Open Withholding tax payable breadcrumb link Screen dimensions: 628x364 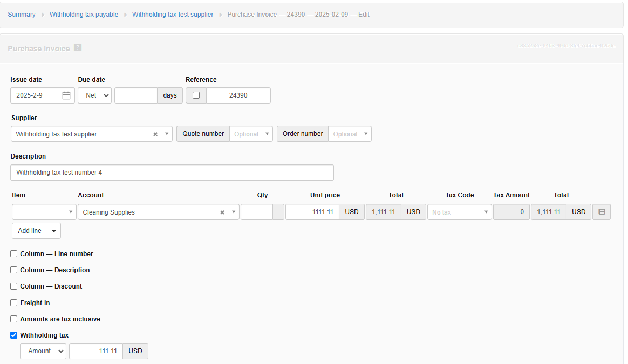click(84, 15)
